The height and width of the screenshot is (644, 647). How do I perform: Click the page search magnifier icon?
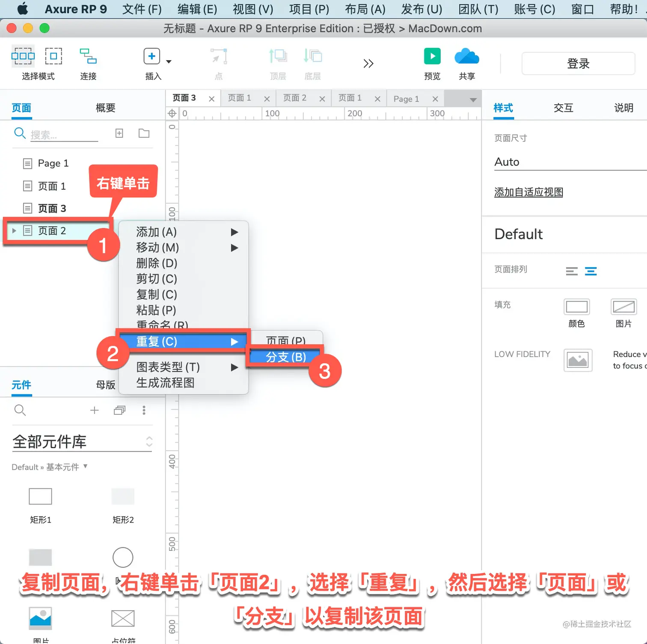[x=20, y=133]
